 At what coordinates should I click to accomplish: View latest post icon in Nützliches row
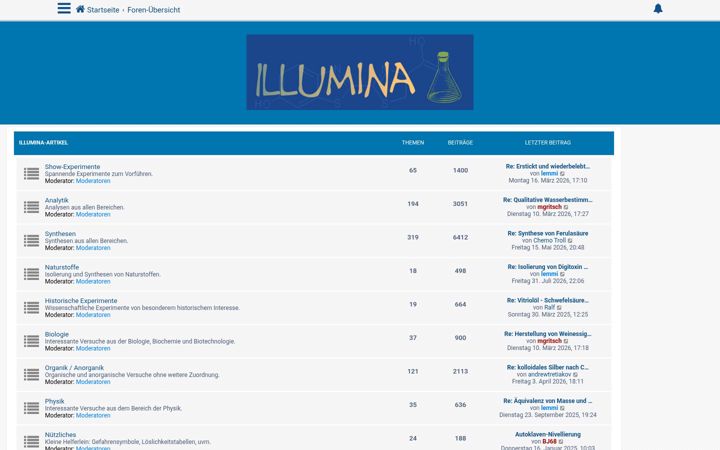point(561,442)
